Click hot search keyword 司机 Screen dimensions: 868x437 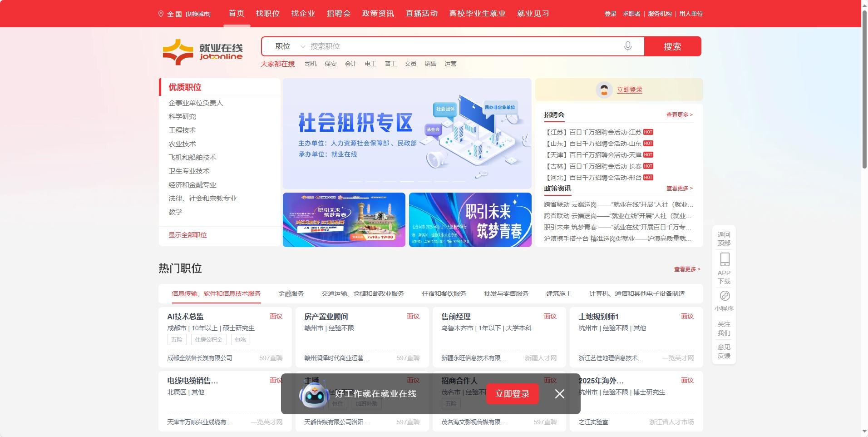click(x=311, y=64)
